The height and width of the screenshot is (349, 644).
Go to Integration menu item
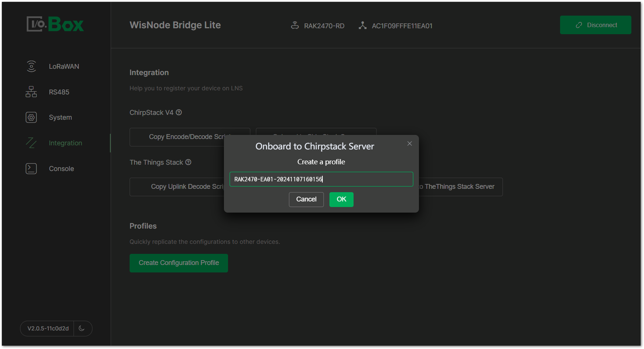coord(65,143)
